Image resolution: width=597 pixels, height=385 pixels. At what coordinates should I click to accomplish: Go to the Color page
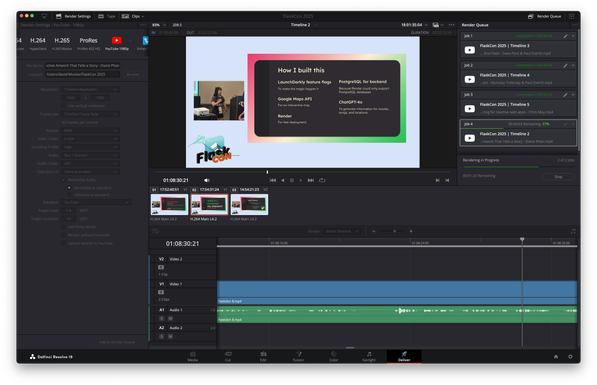(x=334, y=356)
